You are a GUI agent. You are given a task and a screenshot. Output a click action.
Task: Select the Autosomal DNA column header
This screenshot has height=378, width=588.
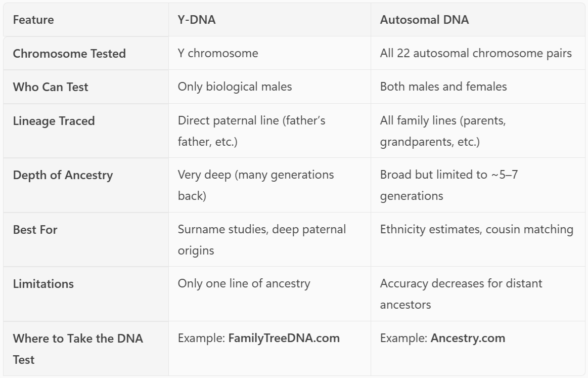tap(424, 20)
